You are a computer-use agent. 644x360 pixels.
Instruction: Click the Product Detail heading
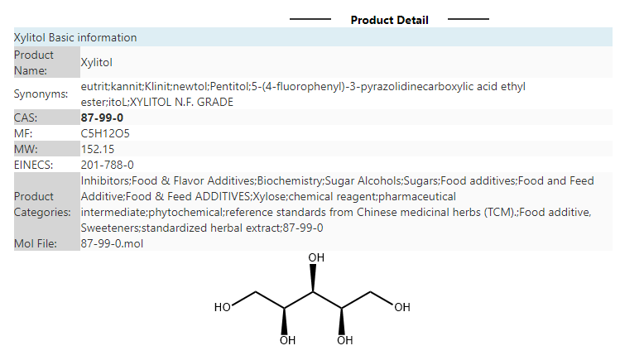389,20
